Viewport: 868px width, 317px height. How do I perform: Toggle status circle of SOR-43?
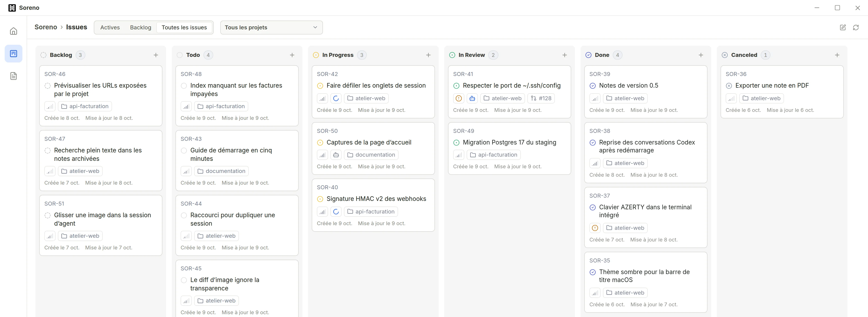184,150
